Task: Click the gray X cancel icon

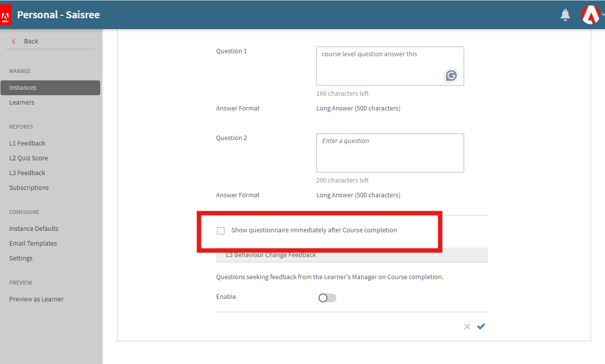Action: (467, 327)
